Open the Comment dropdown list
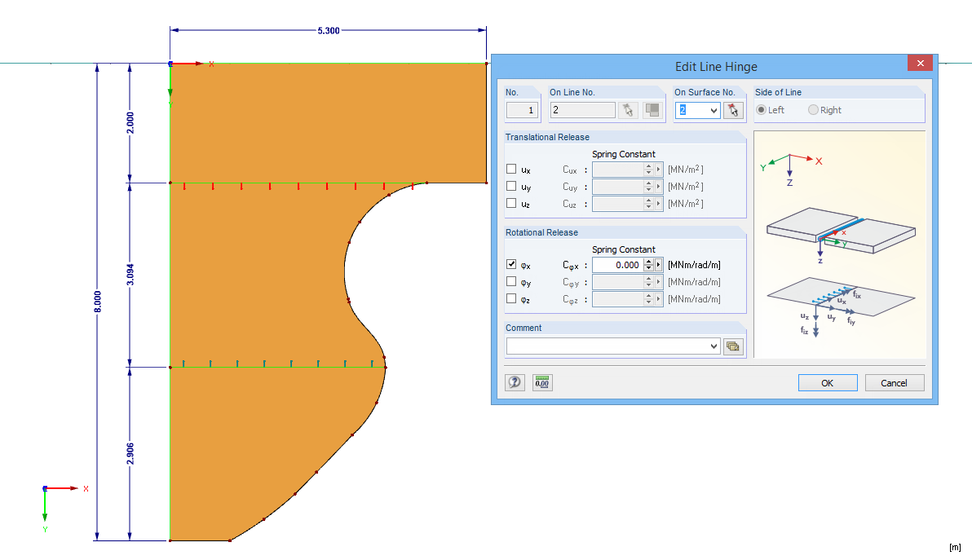The height and width of the screenshot is (560, 972). pyautogui.click(x=714, y=346)
